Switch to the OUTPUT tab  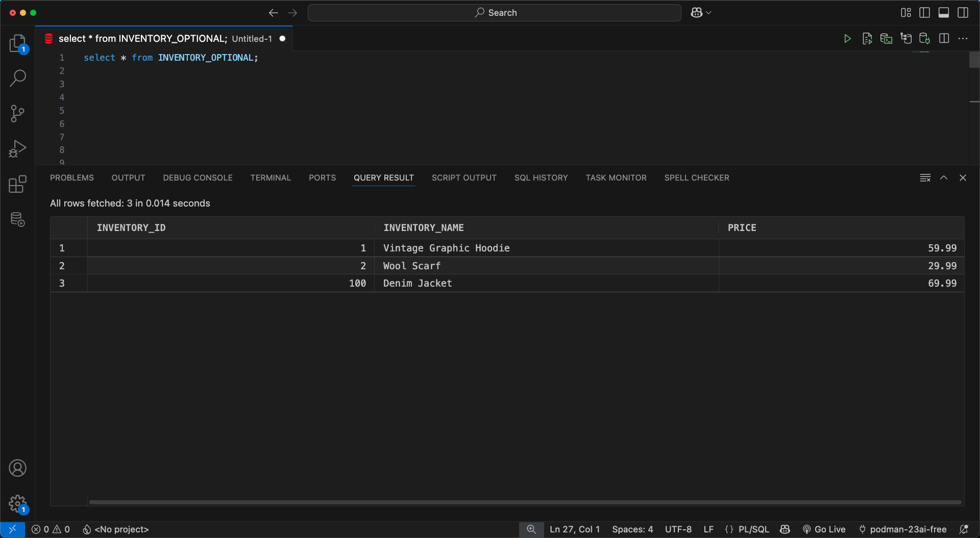tap(128, 178)
